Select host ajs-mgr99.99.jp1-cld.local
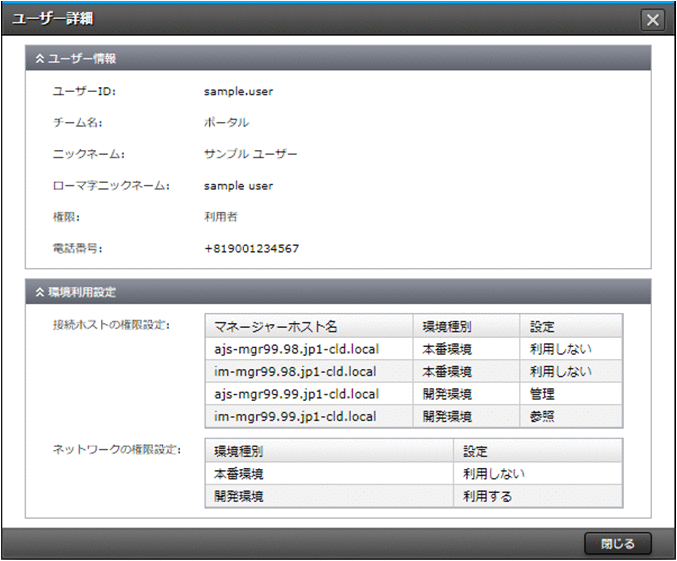This screenshot has height=561, width=677. tap(296, 394)
